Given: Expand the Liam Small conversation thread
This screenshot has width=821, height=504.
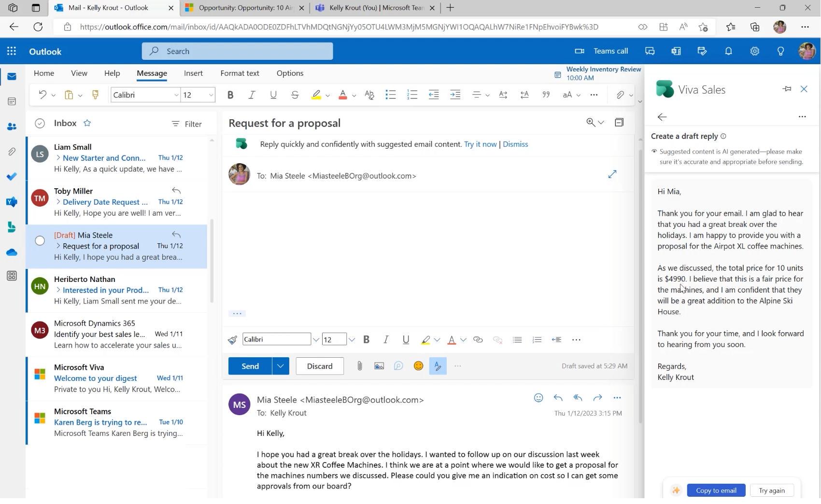Looking at the screenshot, I should coord(58,158).
